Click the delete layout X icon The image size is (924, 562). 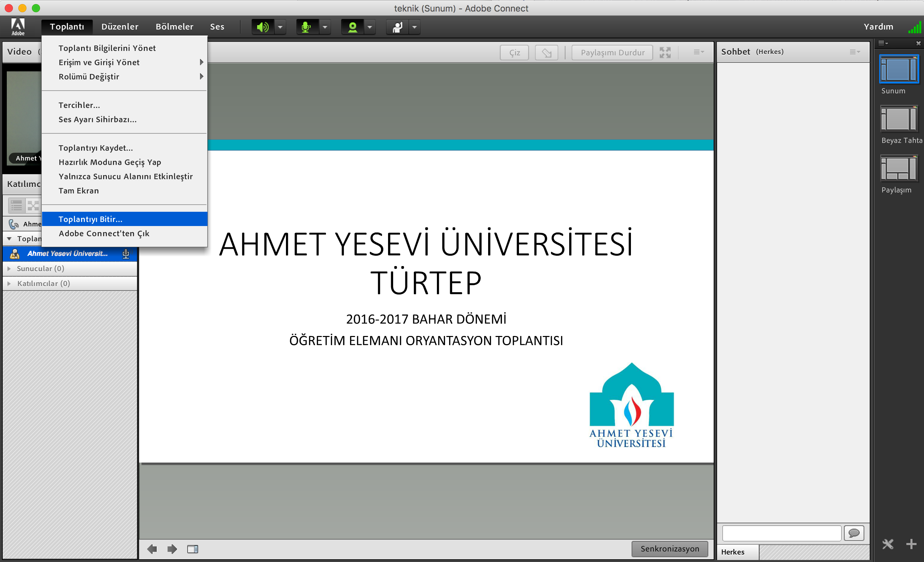(888, 544)
